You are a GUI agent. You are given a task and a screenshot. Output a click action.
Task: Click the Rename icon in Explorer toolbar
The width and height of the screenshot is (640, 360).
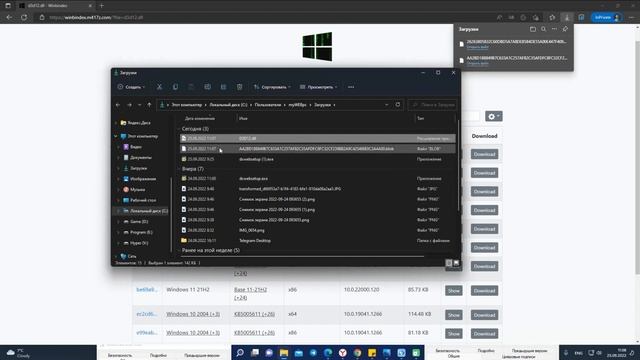coord(207,87)
